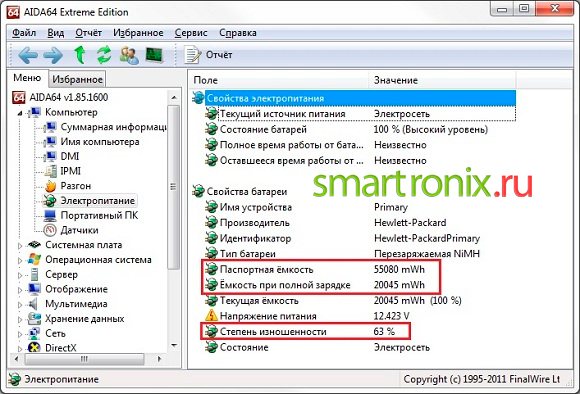The image size is (580, 394).
Task: Click the Операционная система Windows flag icon
Action: point(34,259)
